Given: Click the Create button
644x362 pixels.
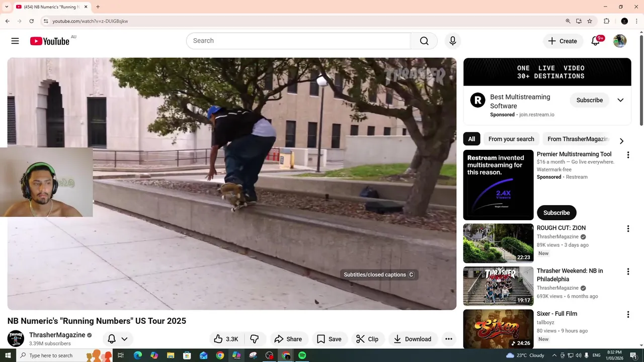Looking at the screenshot, I should tap(563, 41).
